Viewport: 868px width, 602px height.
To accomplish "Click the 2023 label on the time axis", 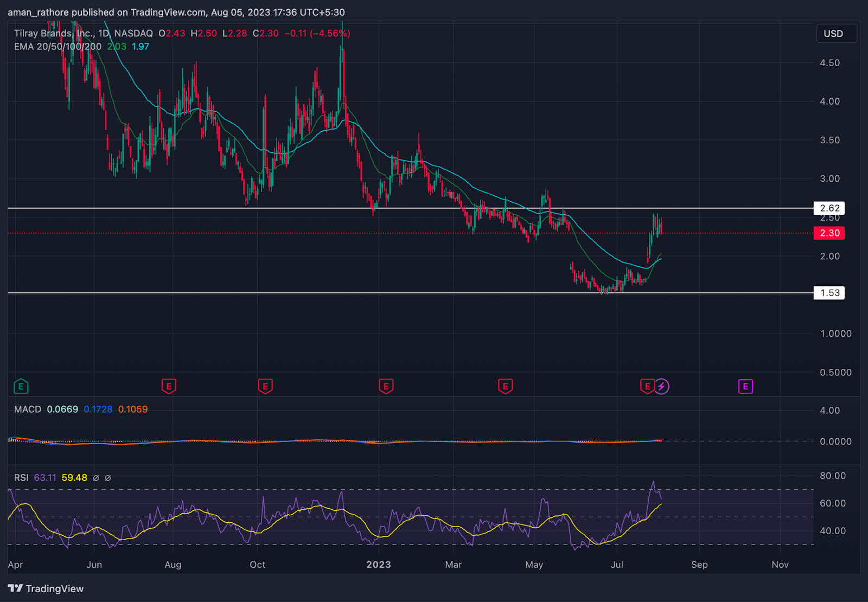I will tap(379, 565).
